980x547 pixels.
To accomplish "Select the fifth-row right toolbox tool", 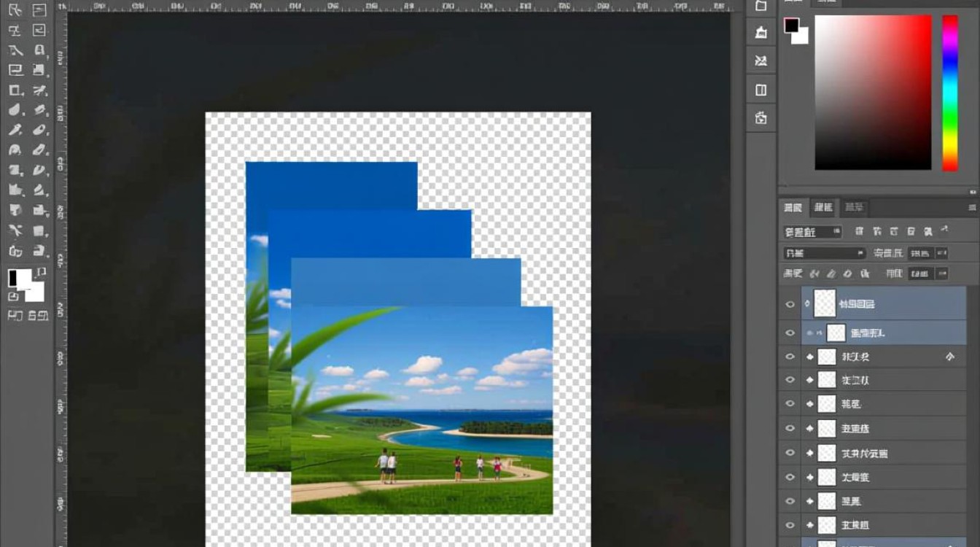I will [39, 90].
